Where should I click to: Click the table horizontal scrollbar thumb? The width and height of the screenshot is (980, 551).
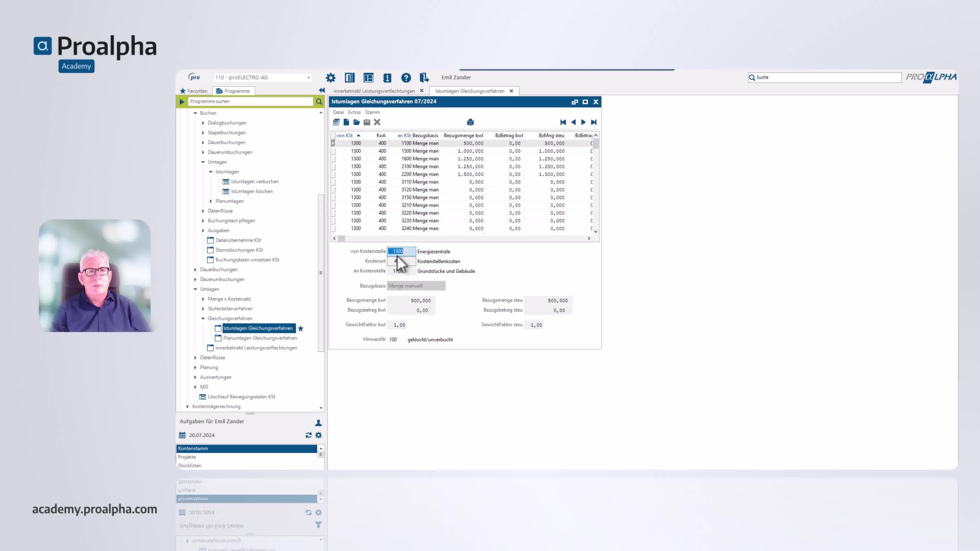[x=342, y=239]
